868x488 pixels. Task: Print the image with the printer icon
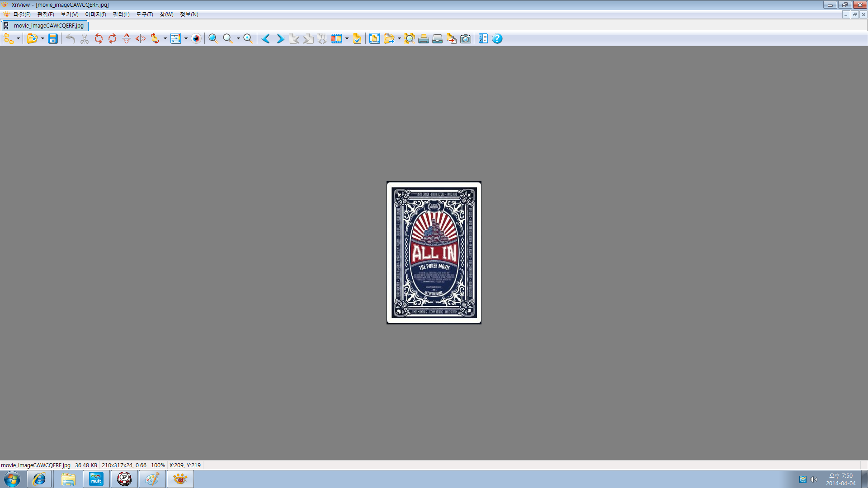tap(424, 39)
